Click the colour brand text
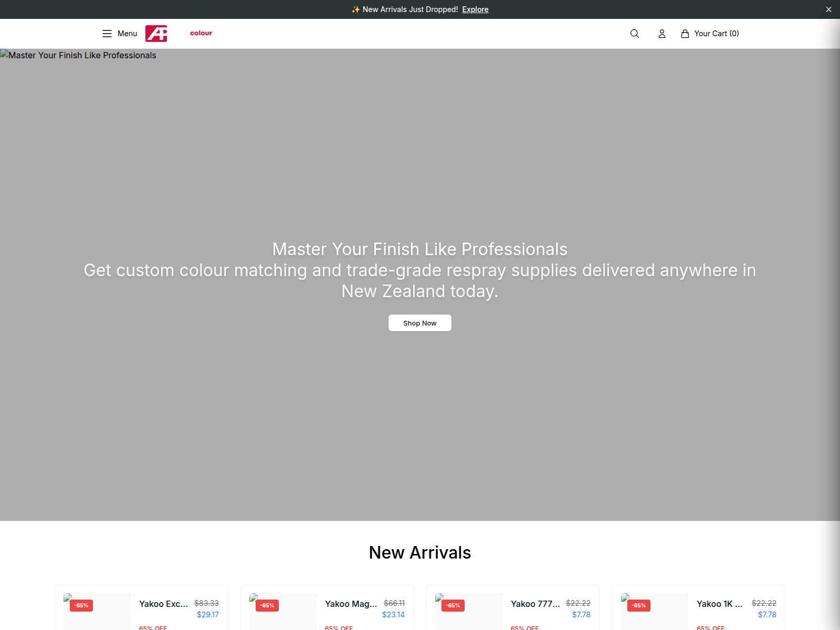The width and height of the screenshot is (840, 630). 201,33
